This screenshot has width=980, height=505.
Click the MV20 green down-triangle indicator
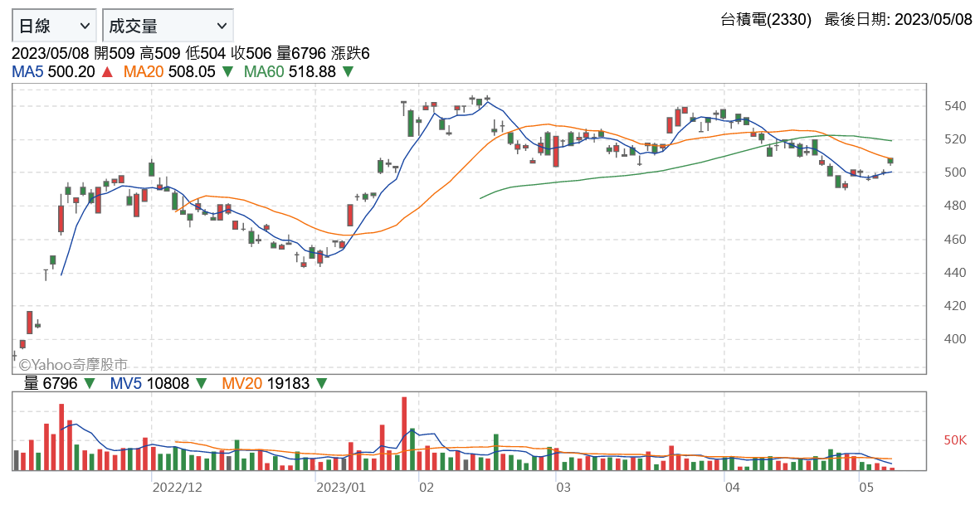tap(321, 383)
